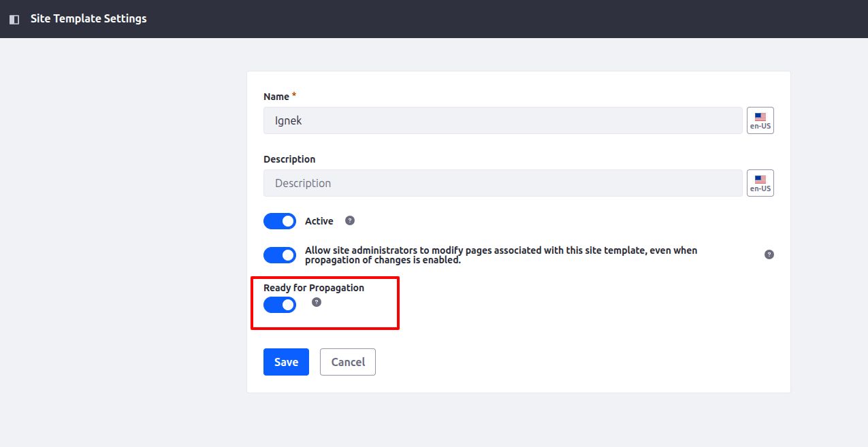This screenshot has height=447, width=868.
Task: Show help for allowing administrators to modify pages
Action: pyautogui.click(x=769, y=254)
